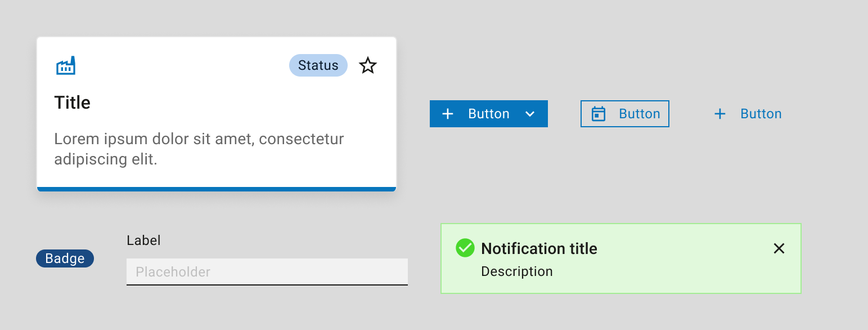Click the chevron icon inside the blue Button
The width and height of the screenshot is (868, 330).
click(529, 114)
